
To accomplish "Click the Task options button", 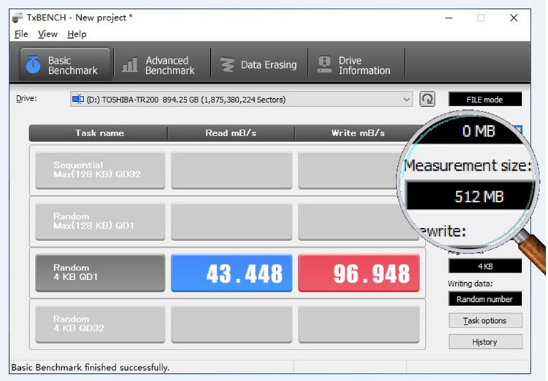I will tap(485, 321).
